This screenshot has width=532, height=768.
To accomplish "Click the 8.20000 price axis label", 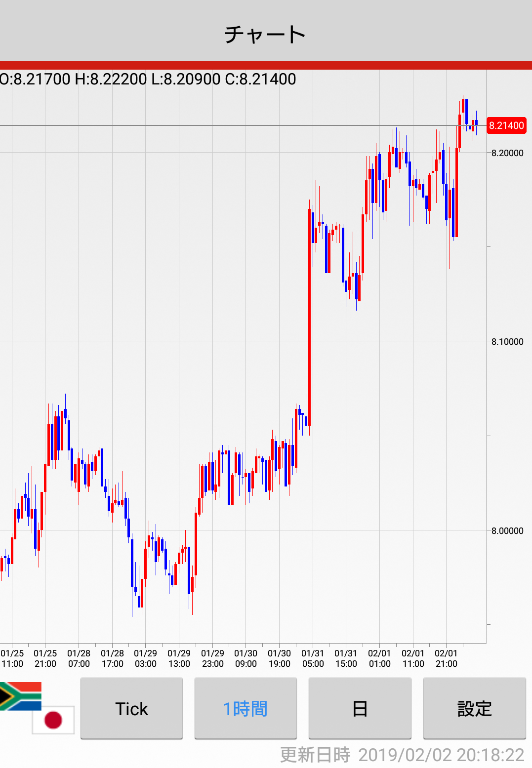I will 507,153.
